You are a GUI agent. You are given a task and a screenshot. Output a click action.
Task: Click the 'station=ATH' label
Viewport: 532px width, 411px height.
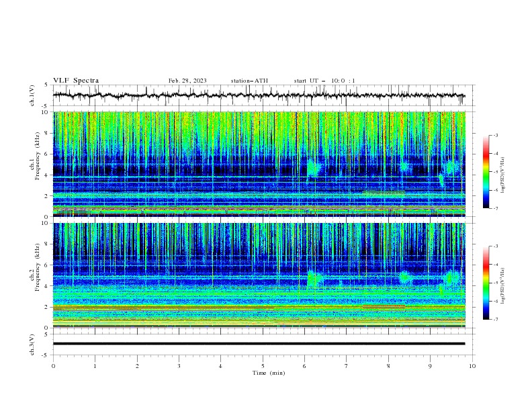249,81
